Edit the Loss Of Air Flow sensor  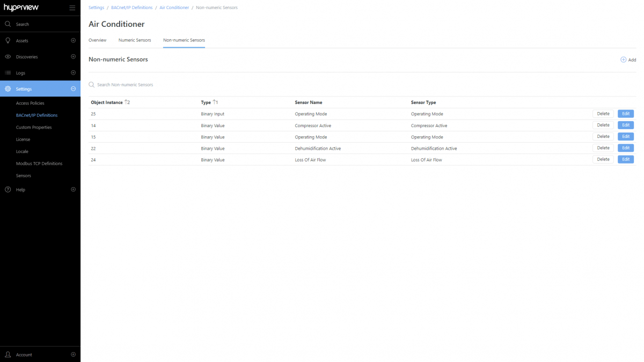625,159
